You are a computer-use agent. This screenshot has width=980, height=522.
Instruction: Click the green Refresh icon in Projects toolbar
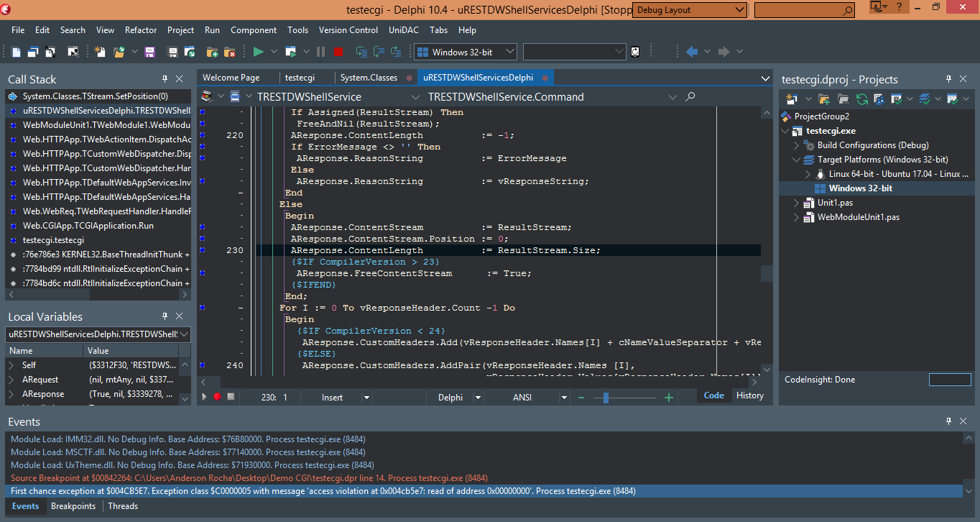[x=861, y=99]
